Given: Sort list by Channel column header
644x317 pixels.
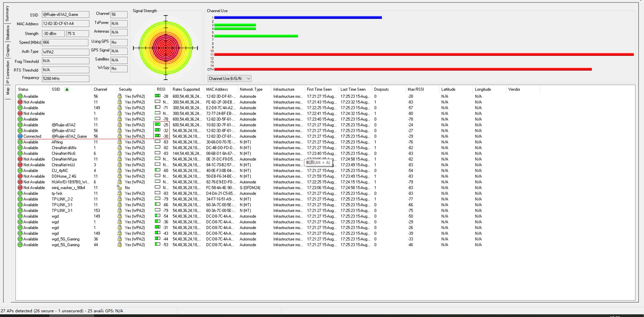Looking at the screenshot, I should pyautogui.click(x=100, y=89).
